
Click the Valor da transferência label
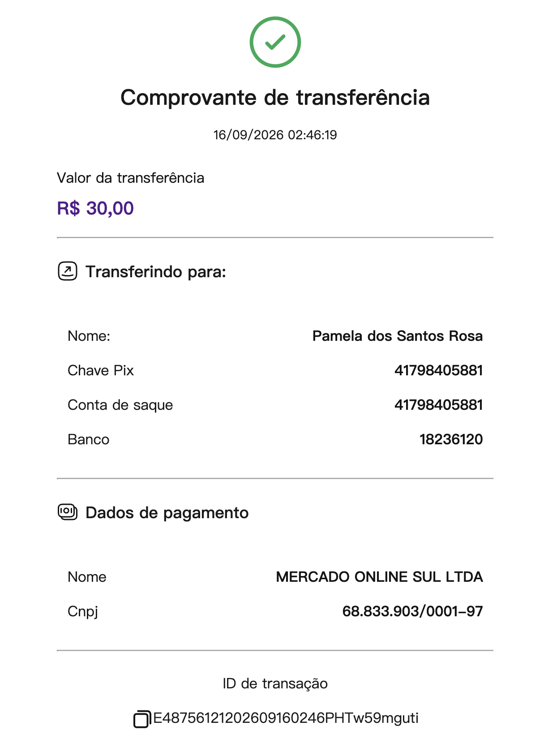point(130,178)
